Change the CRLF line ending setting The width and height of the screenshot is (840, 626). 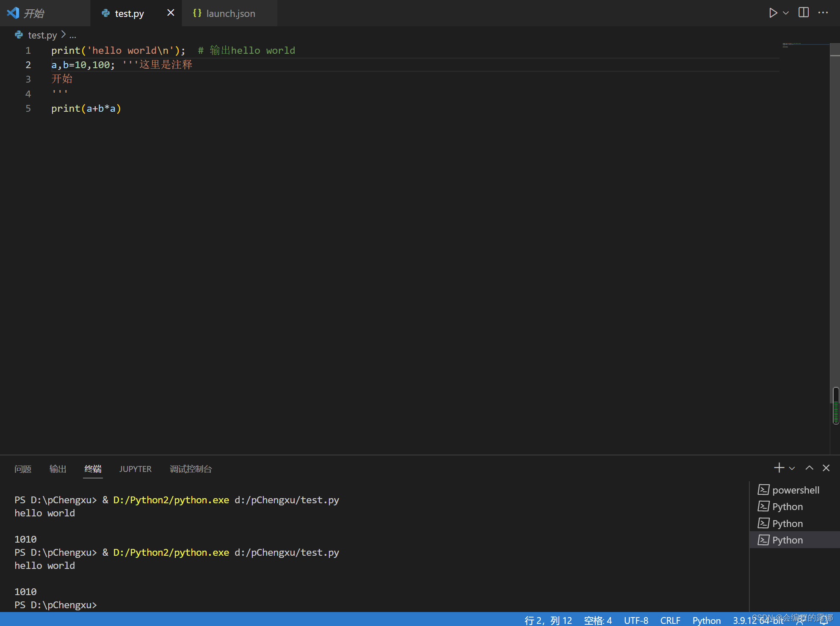[x=670, y=620]
